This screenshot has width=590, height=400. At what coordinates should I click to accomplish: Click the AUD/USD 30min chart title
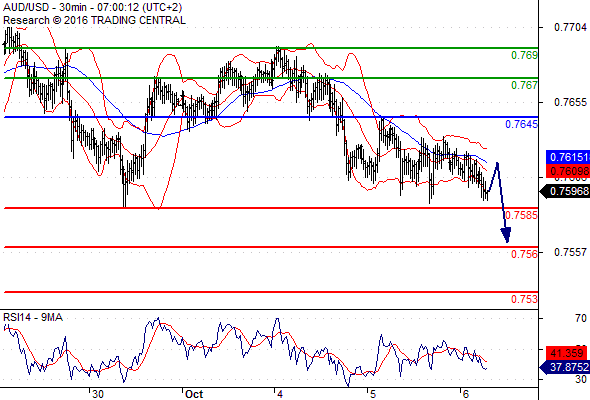click(92, 7)
